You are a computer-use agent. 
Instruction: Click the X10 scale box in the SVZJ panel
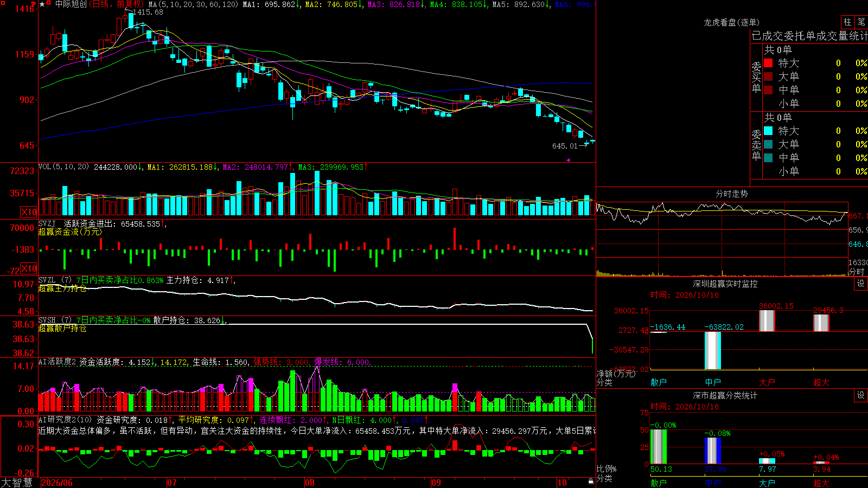(29, 268)
